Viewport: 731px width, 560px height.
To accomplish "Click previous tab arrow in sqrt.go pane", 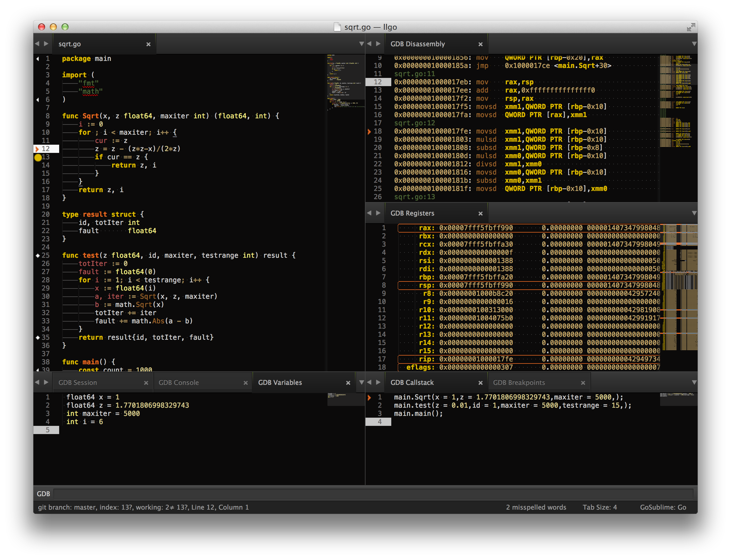I will 37,44.
